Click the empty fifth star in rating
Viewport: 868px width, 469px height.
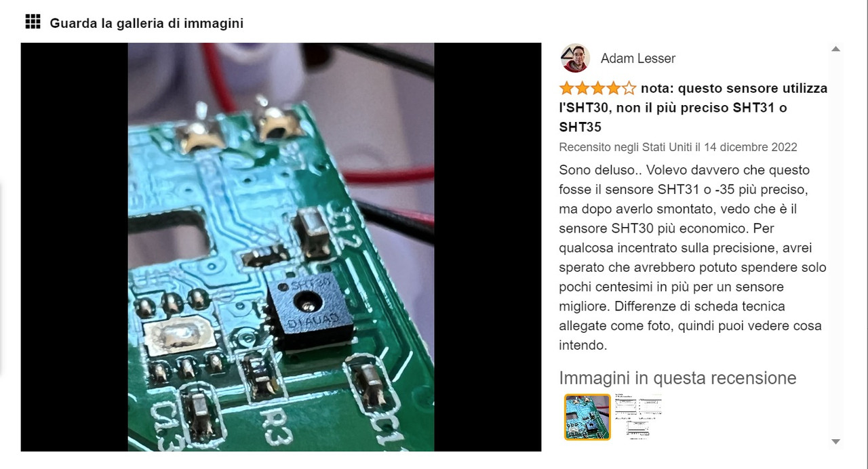pos(629,88)
